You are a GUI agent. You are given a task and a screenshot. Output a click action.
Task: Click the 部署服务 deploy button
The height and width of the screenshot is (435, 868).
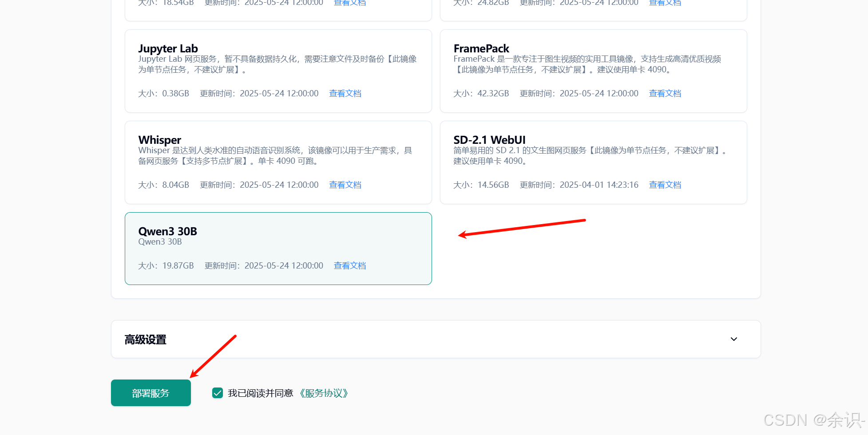pos(151,393)
